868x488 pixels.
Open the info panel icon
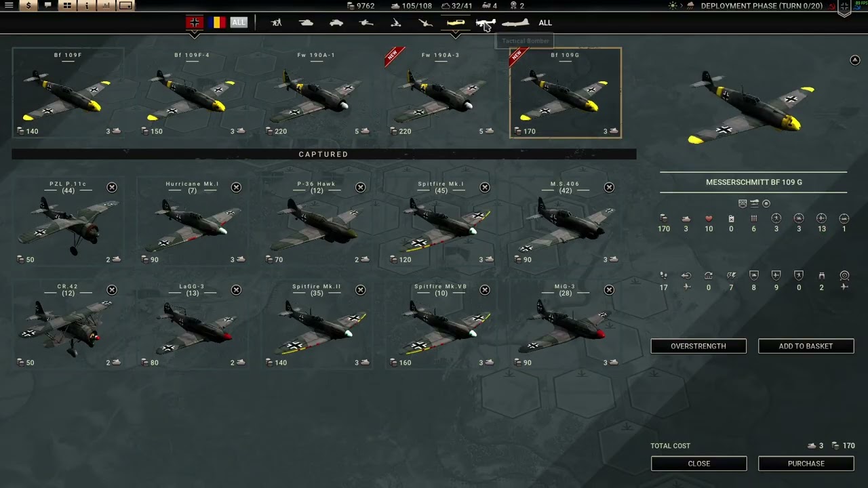[87, 5]
